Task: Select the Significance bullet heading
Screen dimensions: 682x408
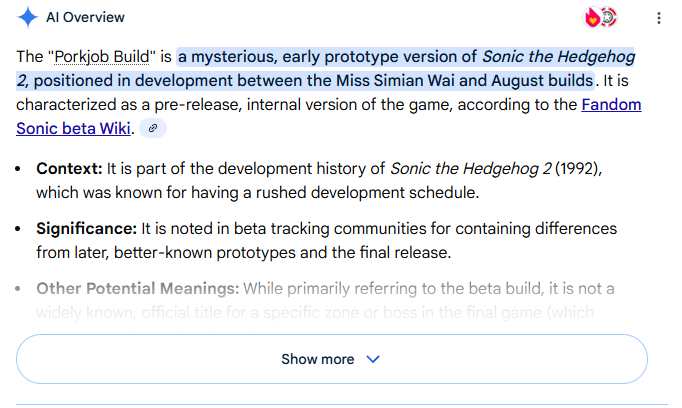Action: point(86,228)
